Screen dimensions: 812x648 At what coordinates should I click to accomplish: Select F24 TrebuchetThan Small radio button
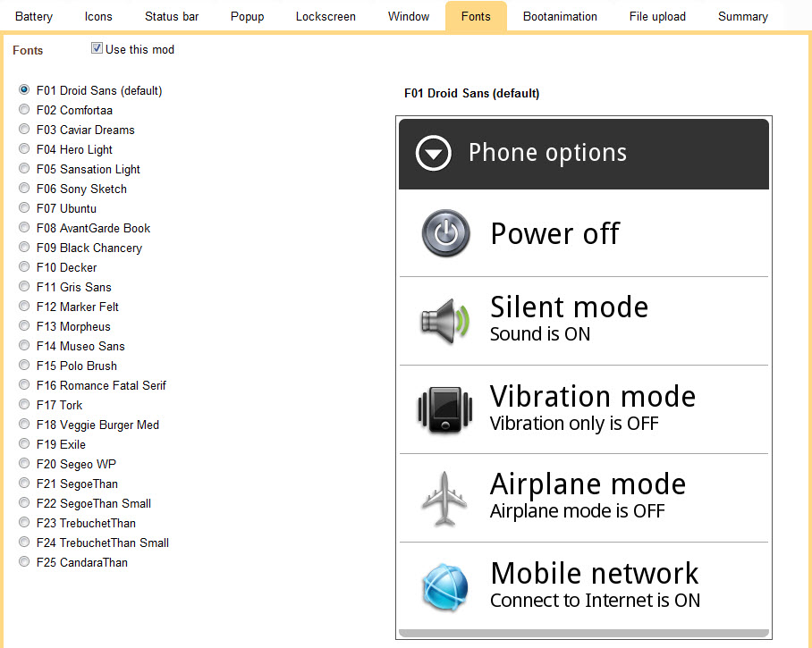pyautogui.click(x=24, y=542)
